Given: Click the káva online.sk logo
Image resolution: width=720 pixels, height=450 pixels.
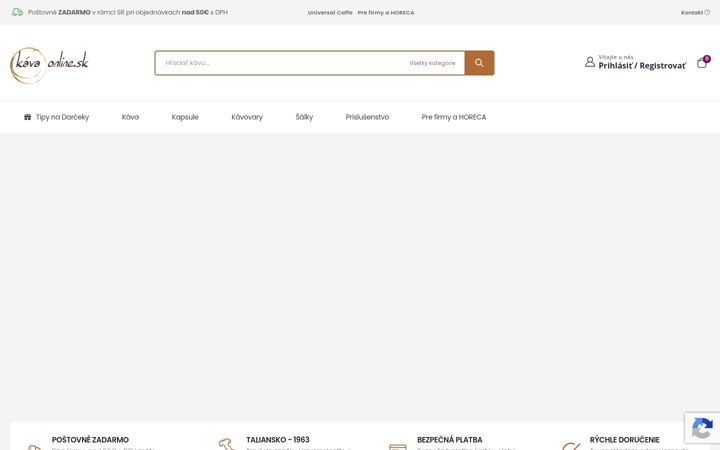Looking at the screenshot, I should (x=49, y=65).
